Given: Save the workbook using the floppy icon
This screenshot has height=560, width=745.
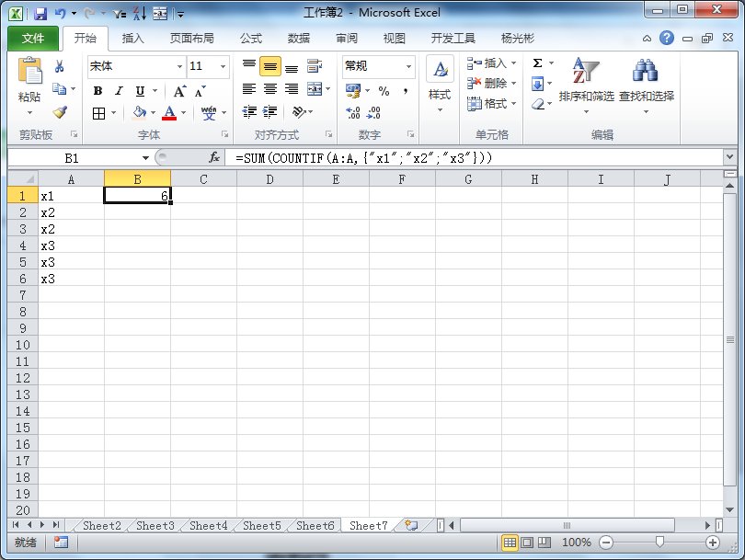Looking at the screenshot, I should tap(40, 14).
